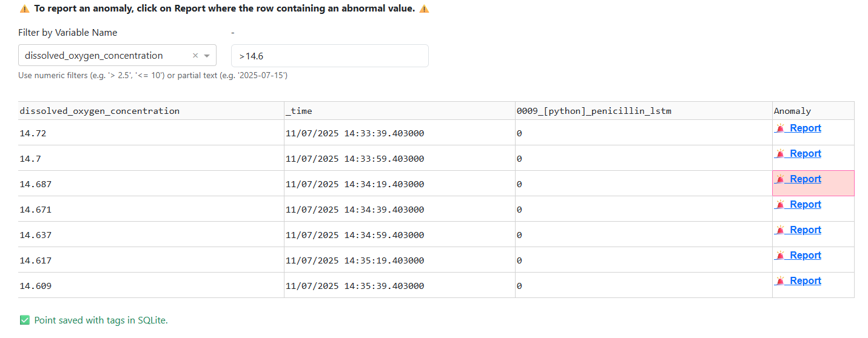The image size is (868, 338).
Task: Click the warning icon left of the instructions
Action: [x=24, y=9]
